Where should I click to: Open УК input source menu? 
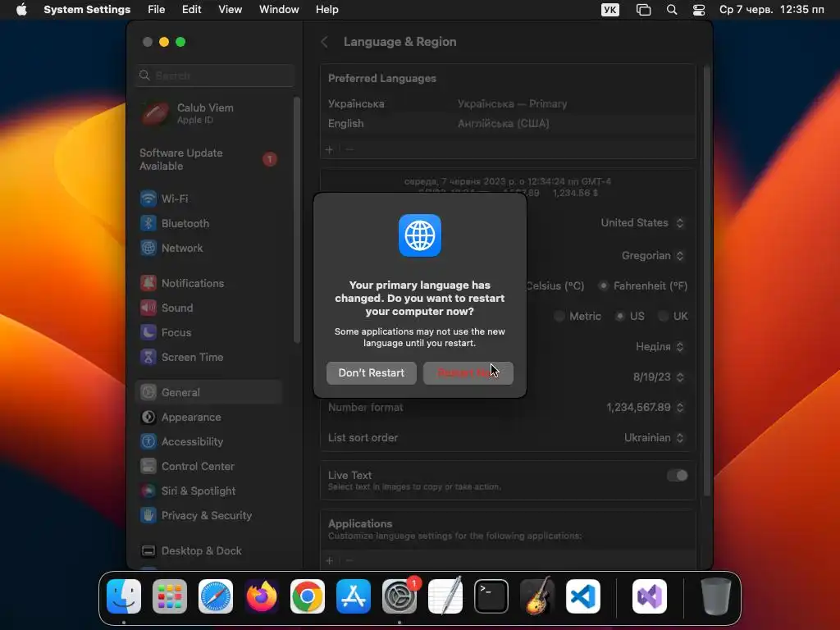point(610,10)
